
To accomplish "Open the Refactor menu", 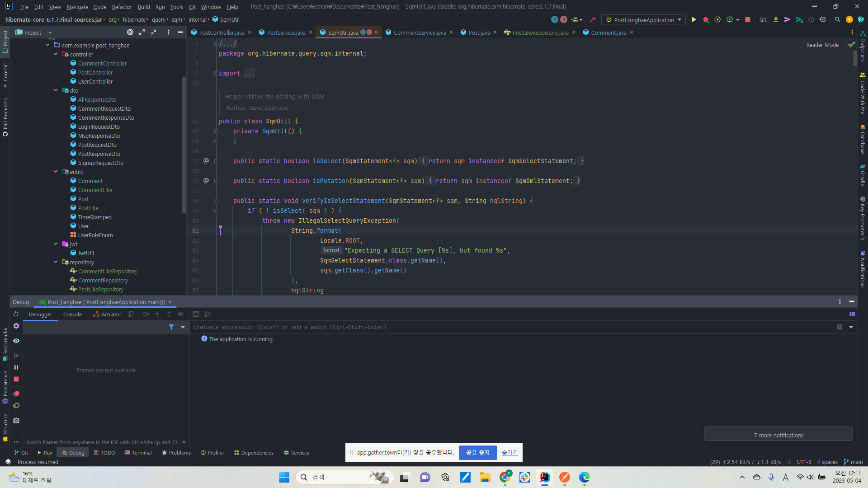I will (x=122, y=7).
